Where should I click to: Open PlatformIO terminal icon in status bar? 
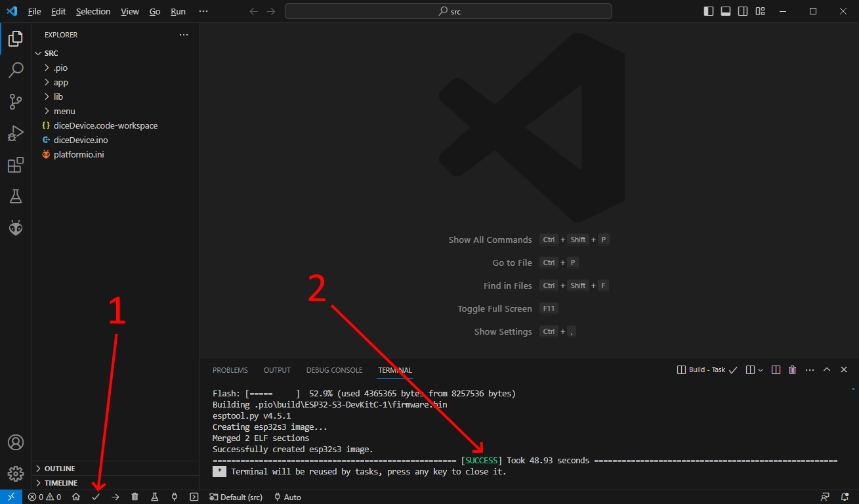194,497
